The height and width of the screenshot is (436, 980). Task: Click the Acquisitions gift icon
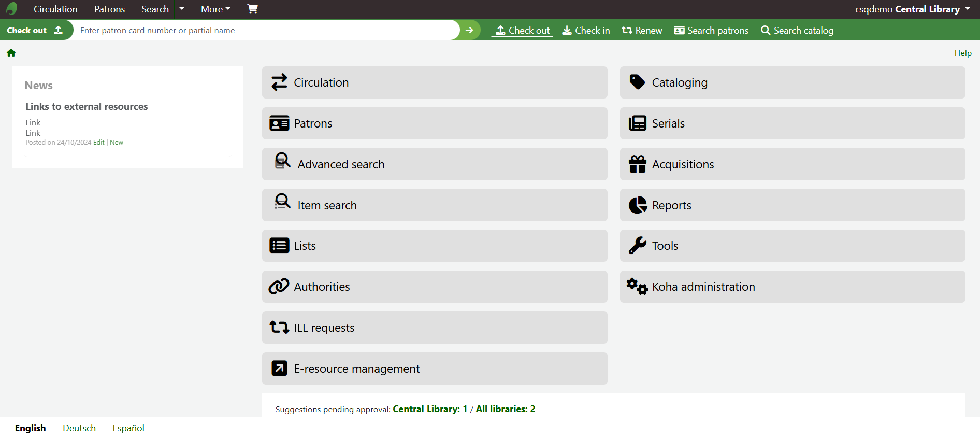coord(638,164)
